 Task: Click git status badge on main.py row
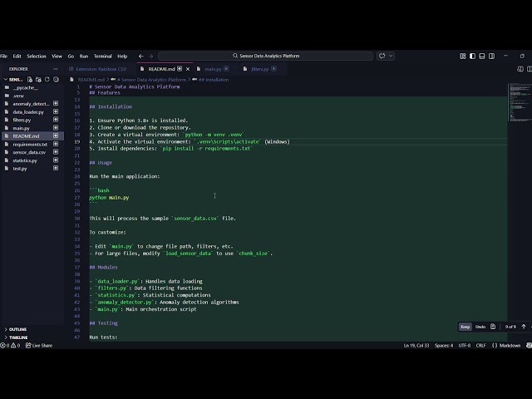point(56,128)
